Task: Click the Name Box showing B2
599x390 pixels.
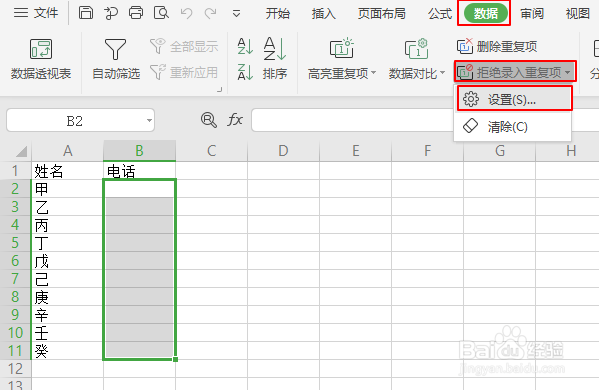Action: (74, 121)
